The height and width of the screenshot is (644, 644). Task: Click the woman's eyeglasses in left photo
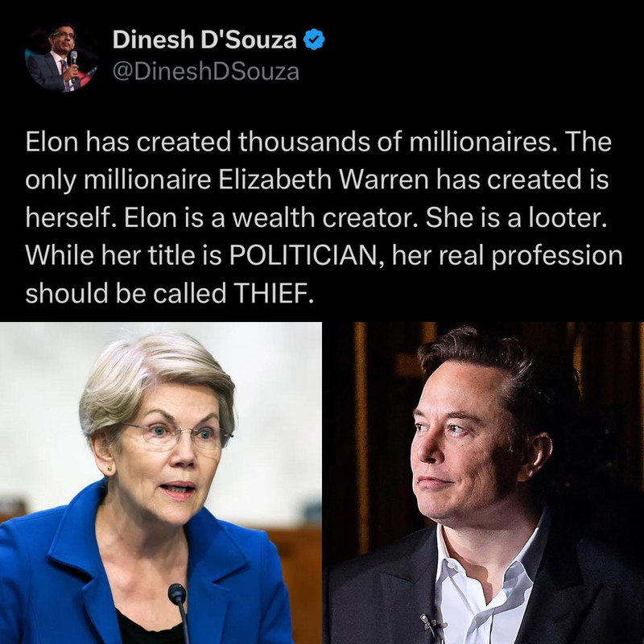[175, 436]
